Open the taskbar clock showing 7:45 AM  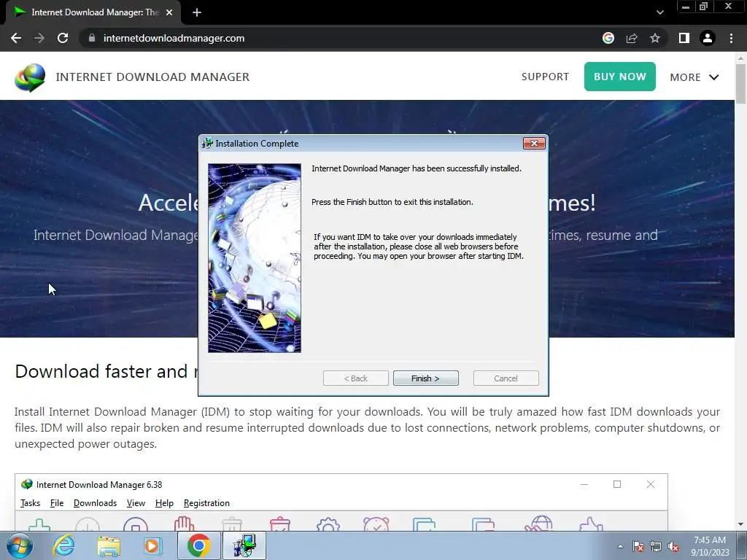click(710, 545)
